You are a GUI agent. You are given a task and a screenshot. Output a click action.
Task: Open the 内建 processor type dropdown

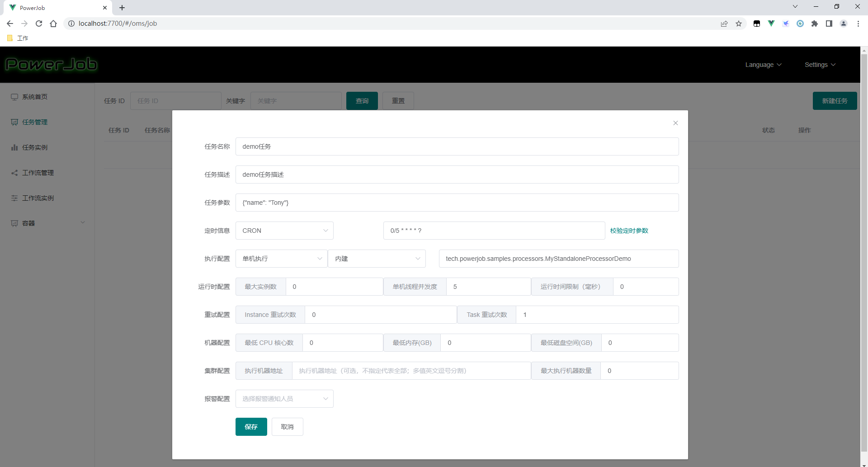pos(377,259)
